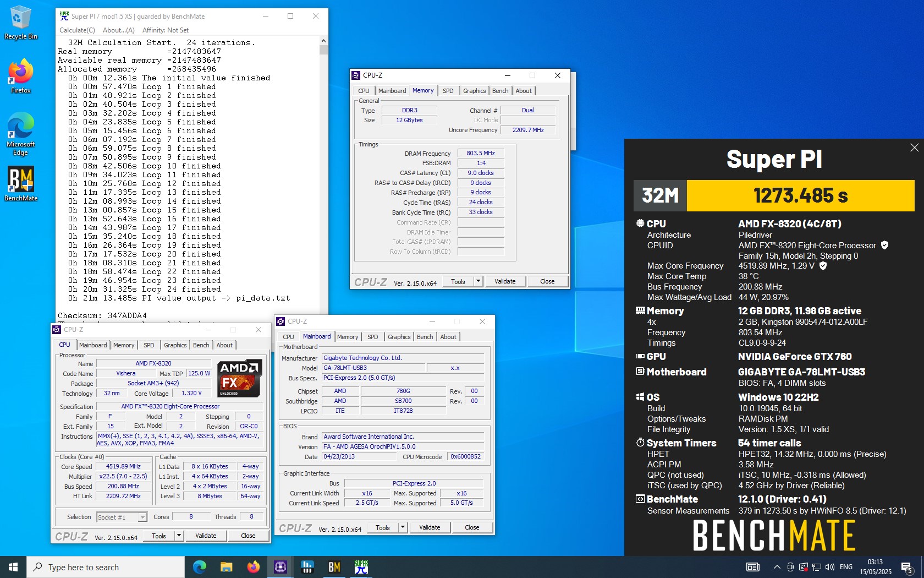Viewport: 924px width, 578px height.
Task: Select Memory tab in the CPU-Z processor window
Action: point(124,345)
